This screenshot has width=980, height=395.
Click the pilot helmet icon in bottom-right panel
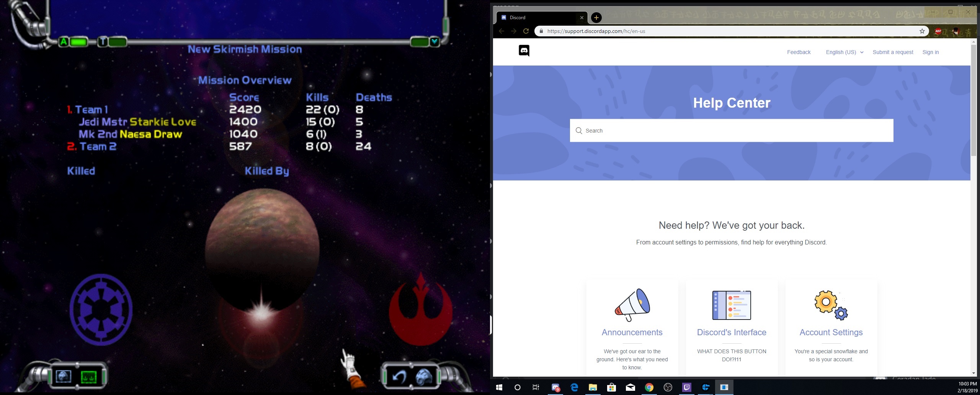click(x=424, y=377)
